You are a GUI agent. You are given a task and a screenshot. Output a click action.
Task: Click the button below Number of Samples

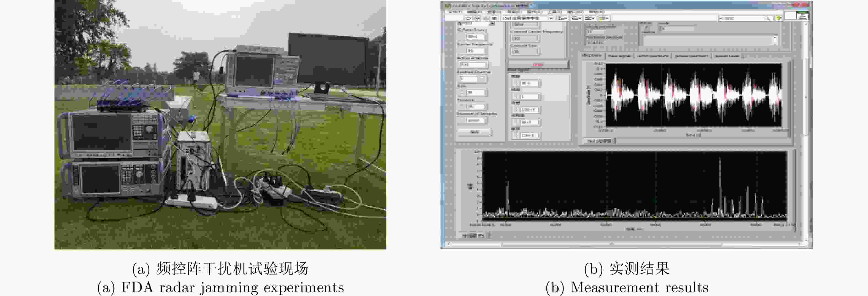pos(474,132)
